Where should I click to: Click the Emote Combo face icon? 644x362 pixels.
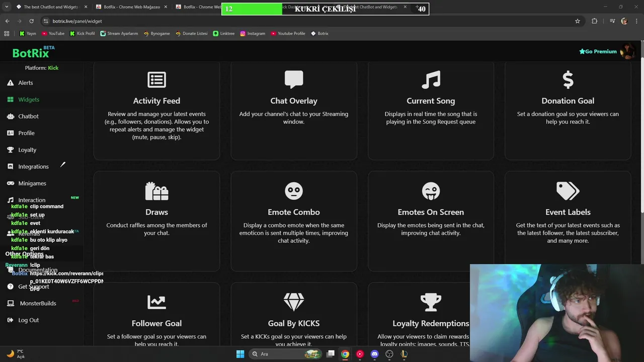(294, 191)
